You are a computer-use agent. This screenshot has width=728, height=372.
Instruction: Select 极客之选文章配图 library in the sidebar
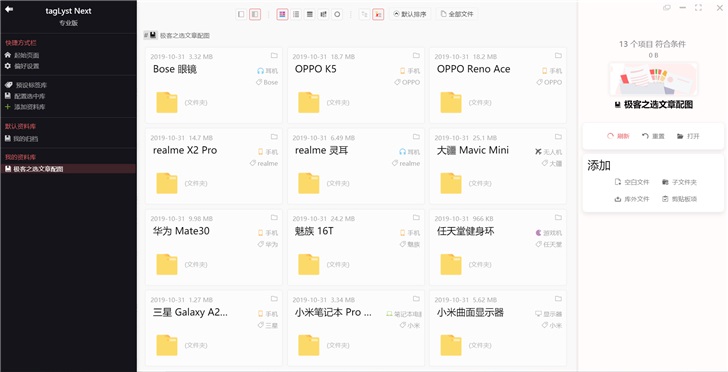pyautogui.click(x=68, y=169)
